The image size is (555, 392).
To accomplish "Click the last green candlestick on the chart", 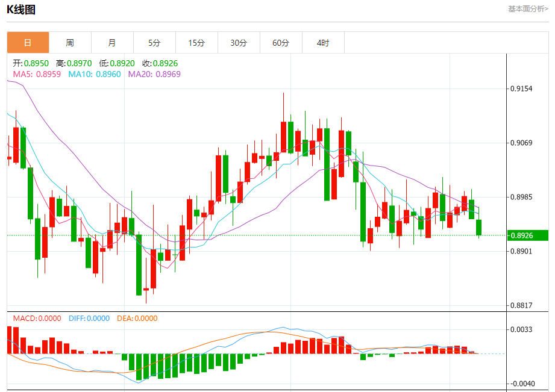I will [479, 227].
